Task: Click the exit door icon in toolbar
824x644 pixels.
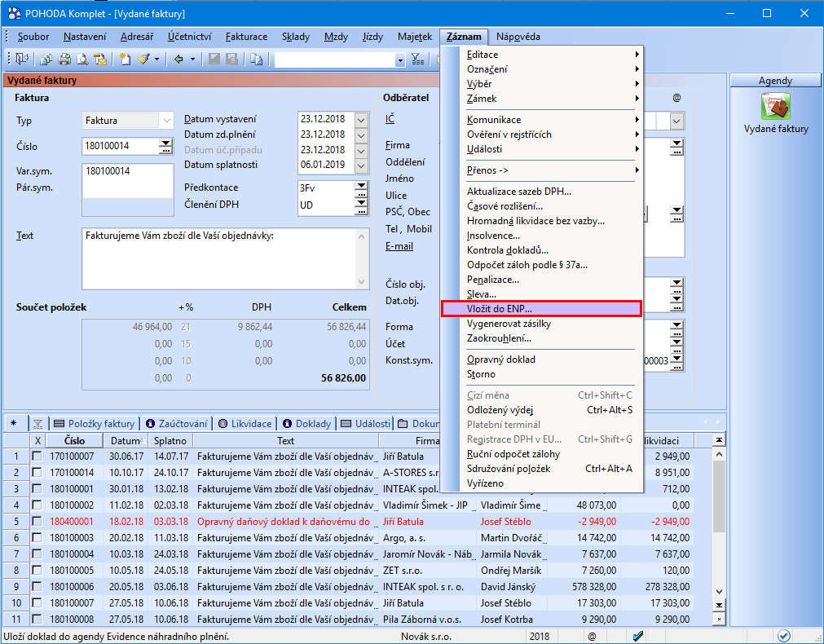Action: (20, 59)
